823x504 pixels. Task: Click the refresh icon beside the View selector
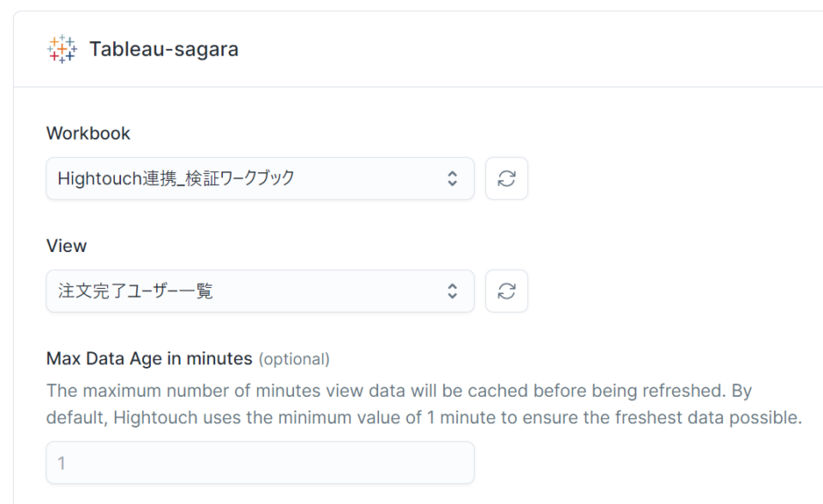(x=507, y=290)
